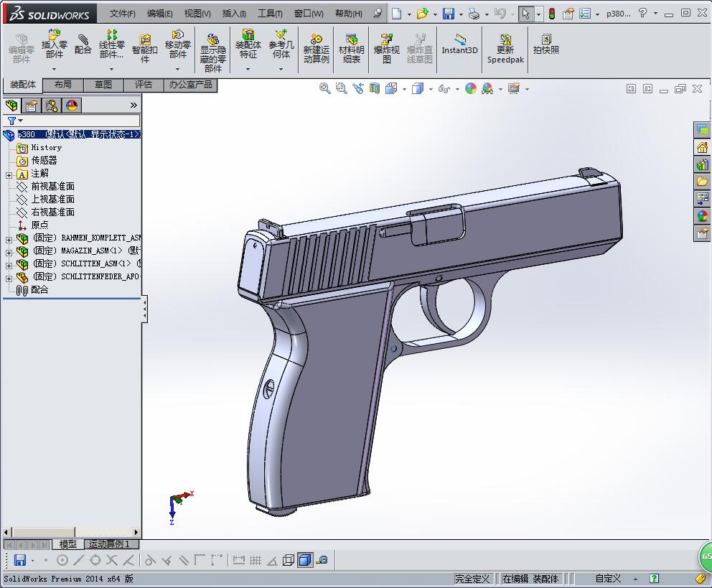
Task: Open the Edit (编辑) menu
Action: pos(160,14)
